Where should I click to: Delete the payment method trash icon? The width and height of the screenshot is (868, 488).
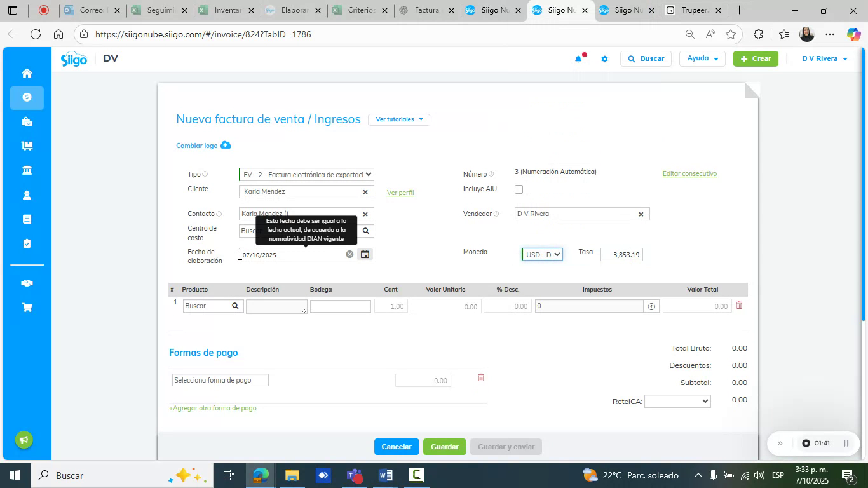pos(481,377)
